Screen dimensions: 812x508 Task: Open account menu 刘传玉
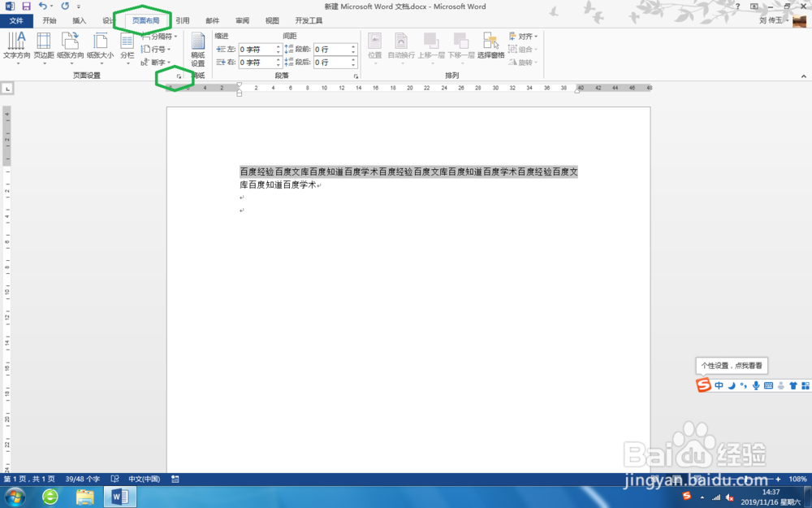point(774,21)
